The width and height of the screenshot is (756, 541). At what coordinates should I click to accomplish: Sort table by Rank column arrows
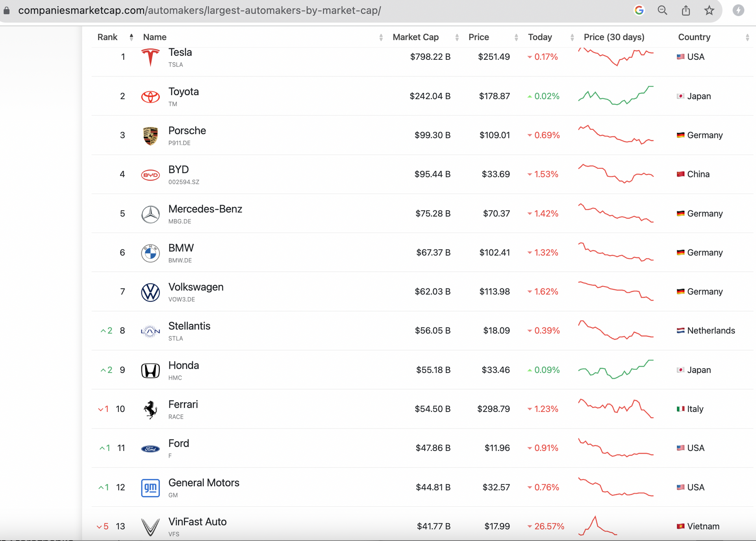(x=132, y=37)
